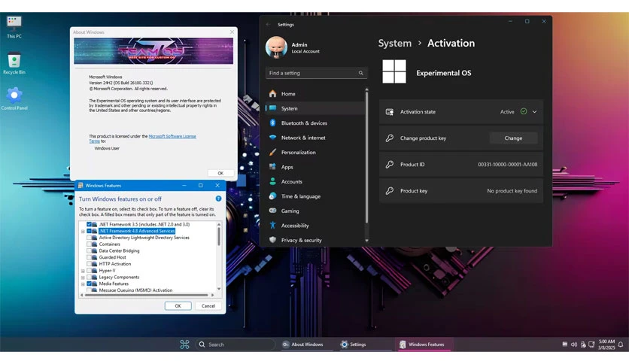Click the Admin account avatar
629x364 pixels.
coord(276,47)
